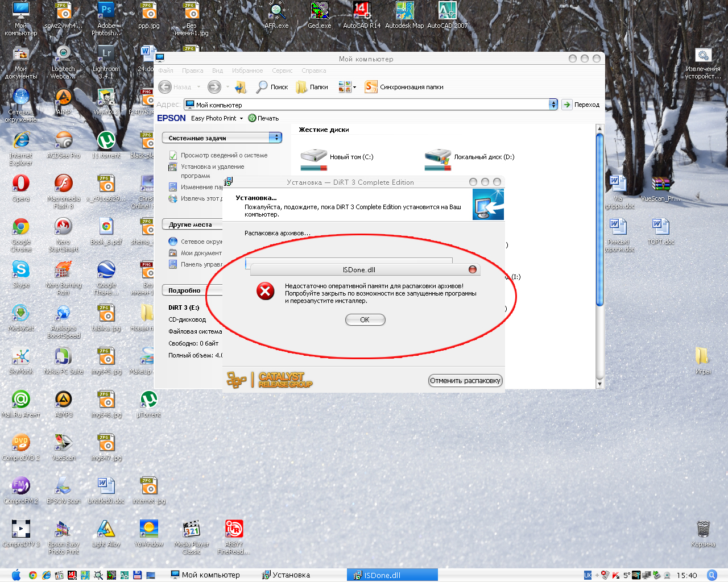The height and width of the screenshot is (582, 728).
Task: Click the Nero Burning Rom desktop icon
Action: point(64,278)
